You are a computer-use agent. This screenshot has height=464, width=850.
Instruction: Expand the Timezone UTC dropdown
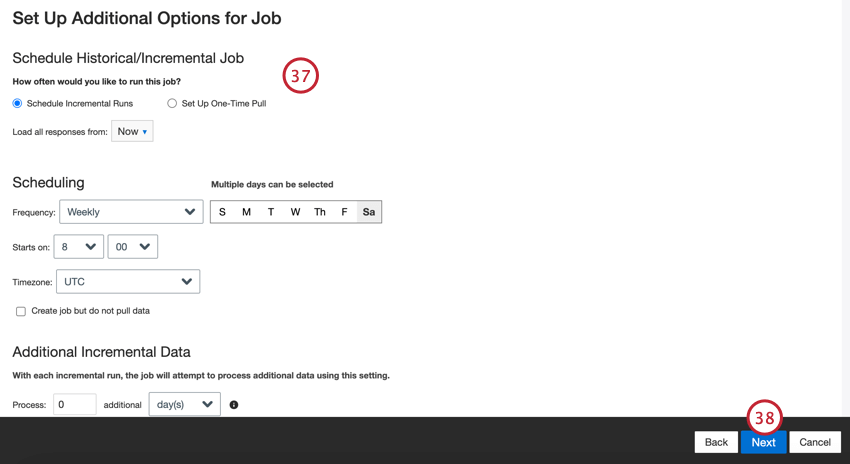[128, 281]
